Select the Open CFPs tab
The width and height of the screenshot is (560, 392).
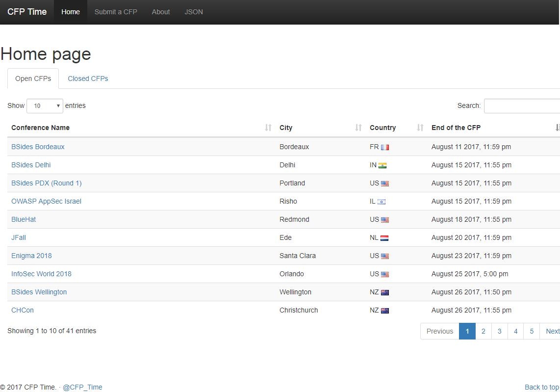pos(33,78)
